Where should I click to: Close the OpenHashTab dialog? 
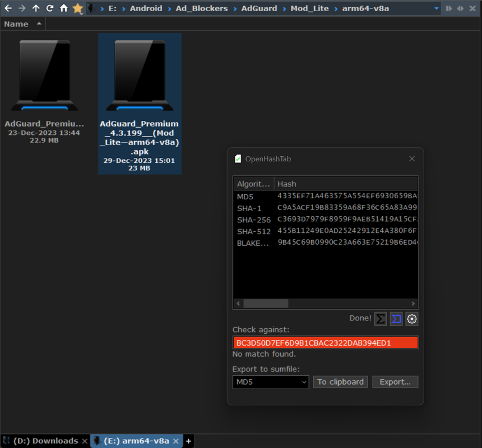412,158
